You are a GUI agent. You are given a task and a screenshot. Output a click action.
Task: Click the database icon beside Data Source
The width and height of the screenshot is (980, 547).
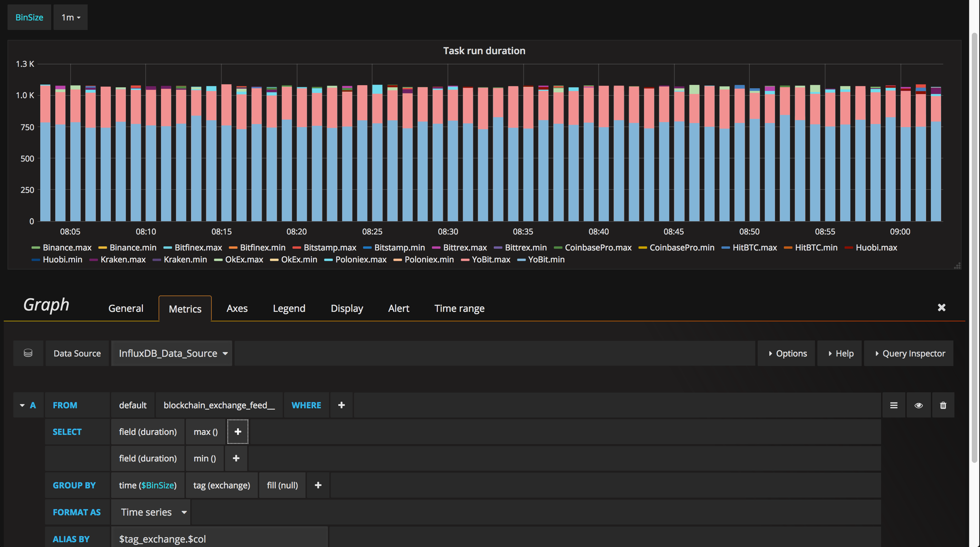pyautogui.click(x=28, y=353)
